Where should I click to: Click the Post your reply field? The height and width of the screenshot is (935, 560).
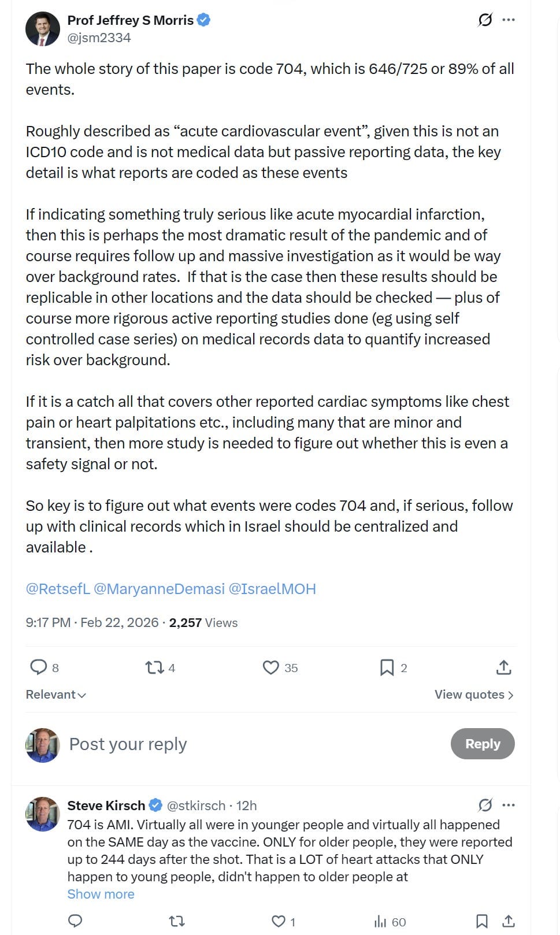pyautogui.click(x=254, y=744)
